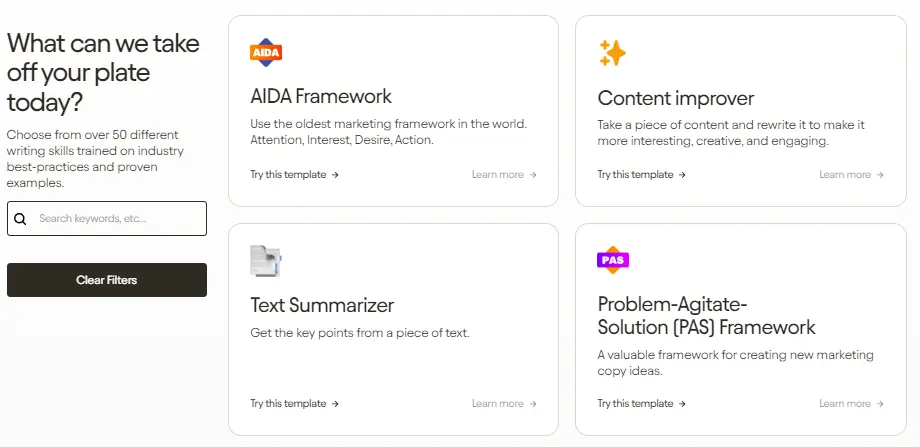The image size is (920, 447).
Task: Select the AIDA Framework card title
Action: 320,97
